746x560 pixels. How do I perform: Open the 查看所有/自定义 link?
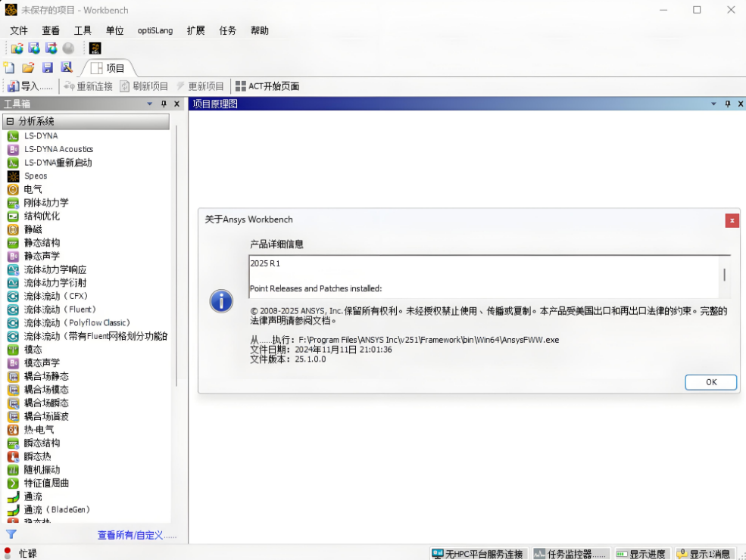(x=136, y=535)
